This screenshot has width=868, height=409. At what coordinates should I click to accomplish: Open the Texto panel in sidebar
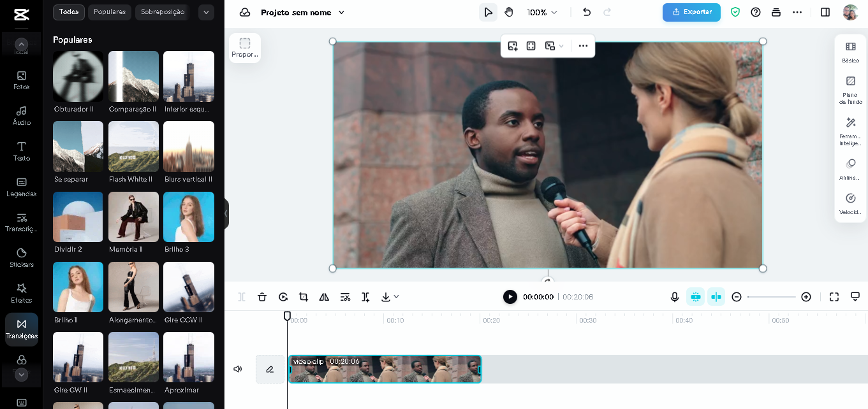pos(21,152)
